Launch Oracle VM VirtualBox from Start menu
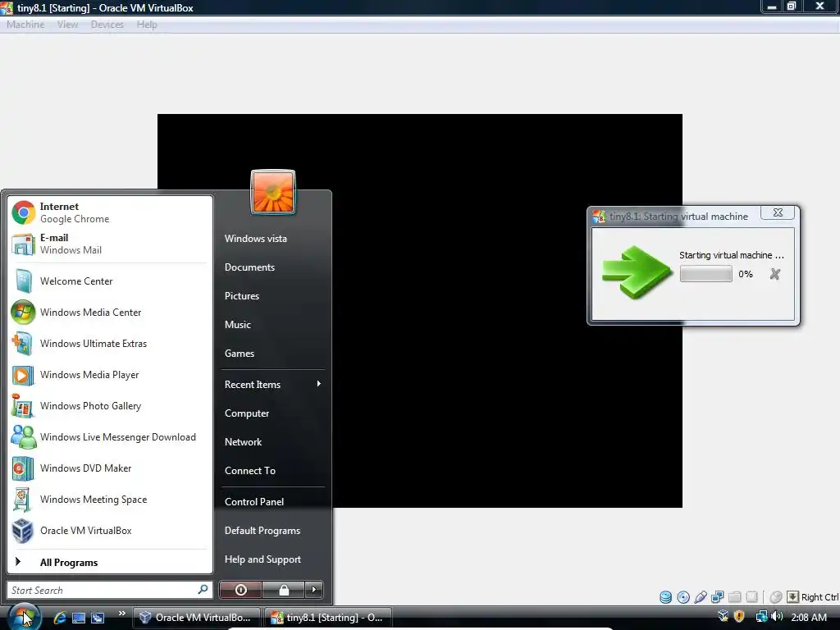 click(x=110, y=531)
